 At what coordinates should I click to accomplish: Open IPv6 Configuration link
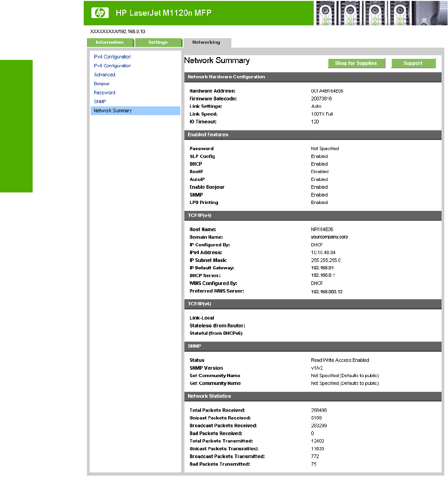[112, 66]
